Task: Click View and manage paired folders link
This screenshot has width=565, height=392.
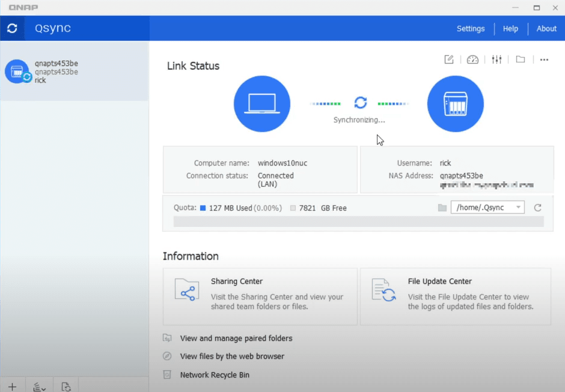Action: click(236, 339)
